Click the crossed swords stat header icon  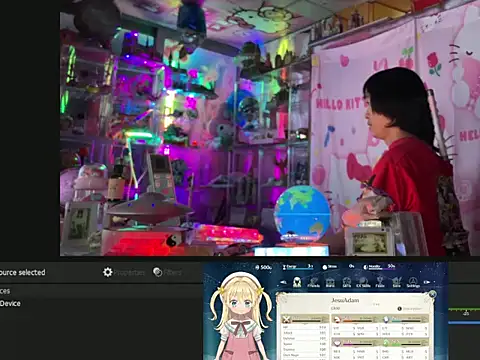286,320
